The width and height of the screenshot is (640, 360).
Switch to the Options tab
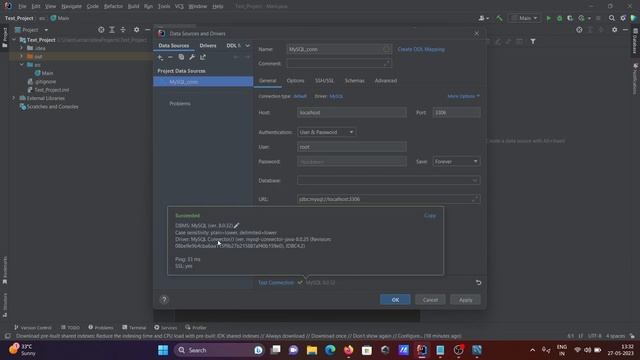(295, 81)
